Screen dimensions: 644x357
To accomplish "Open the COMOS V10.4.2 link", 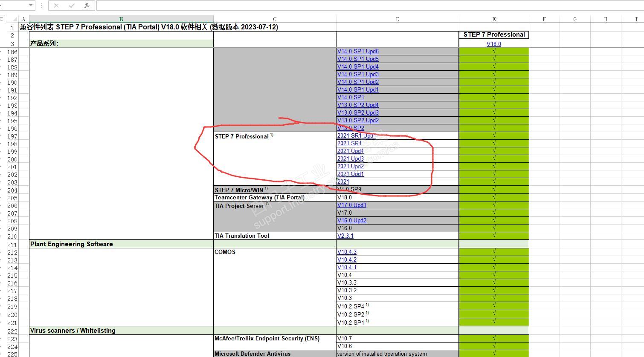I will (347, 259).
